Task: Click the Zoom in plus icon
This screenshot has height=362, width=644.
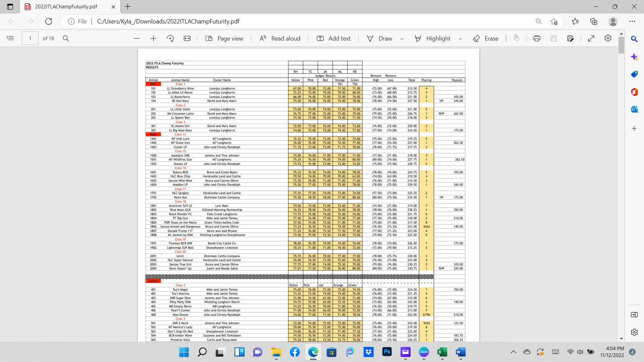Action: (153, 39)
